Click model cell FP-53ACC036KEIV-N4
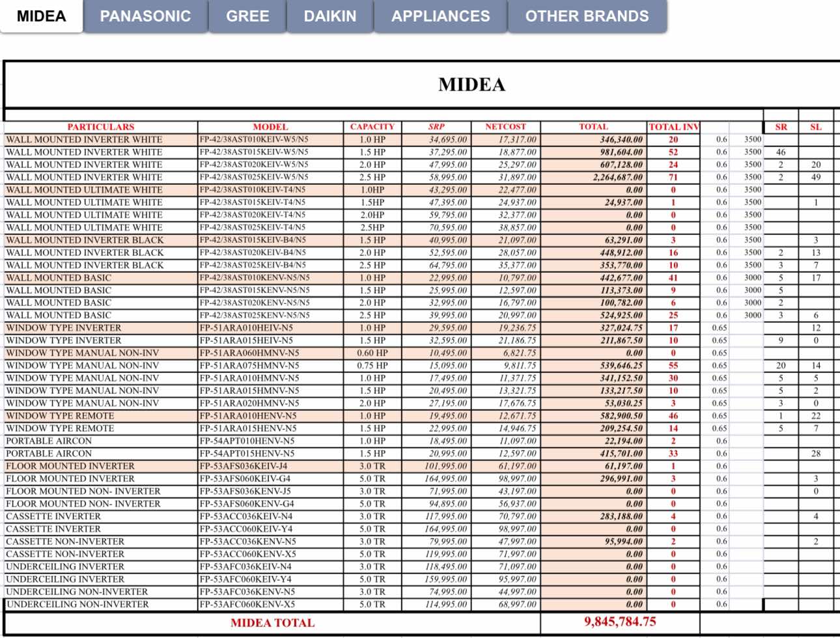 tap(270, 516)
